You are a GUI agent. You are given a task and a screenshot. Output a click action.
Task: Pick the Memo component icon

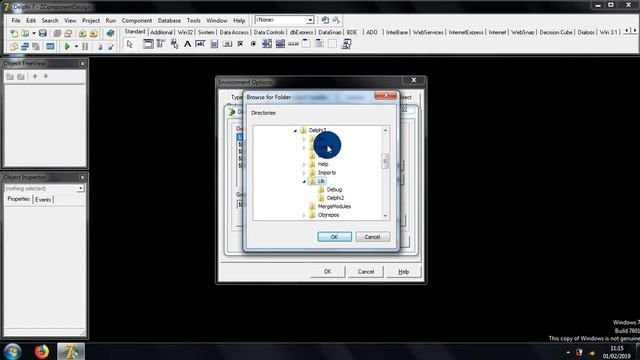click(x=214, y=44)
